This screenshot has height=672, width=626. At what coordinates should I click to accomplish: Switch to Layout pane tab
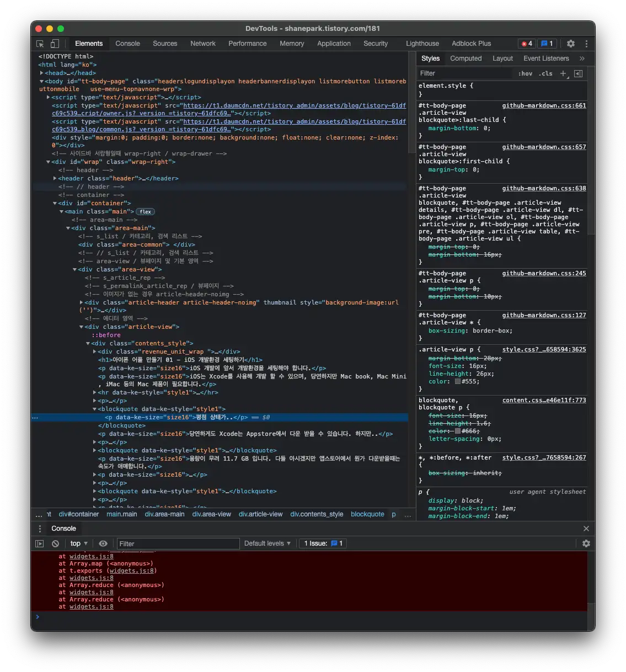coord(502,58)
